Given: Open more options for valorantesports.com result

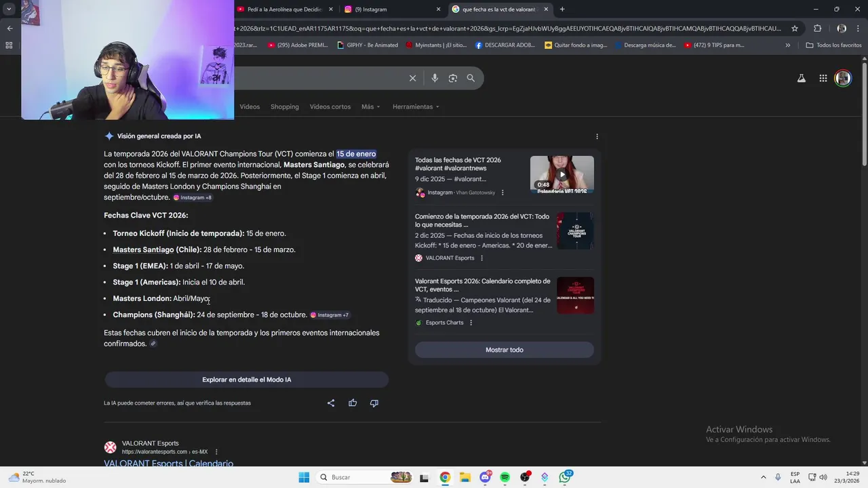Looking at the screenshot, I should click(x=216, y=452).
